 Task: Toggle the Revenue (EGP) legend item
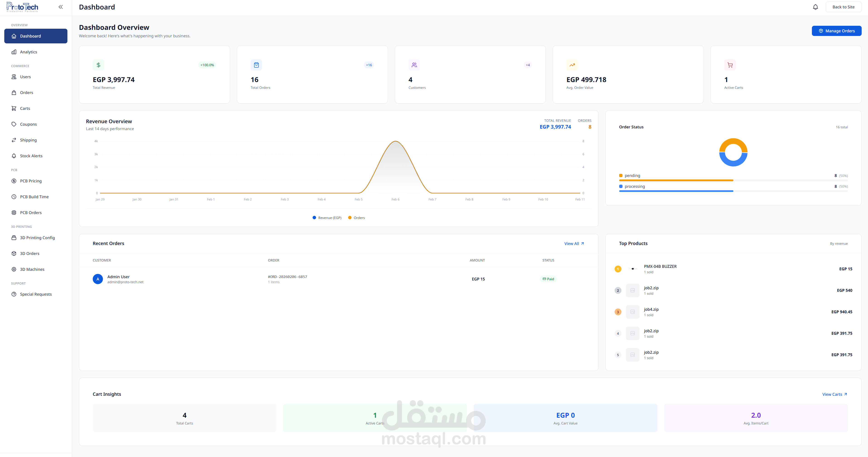point(327,218)
